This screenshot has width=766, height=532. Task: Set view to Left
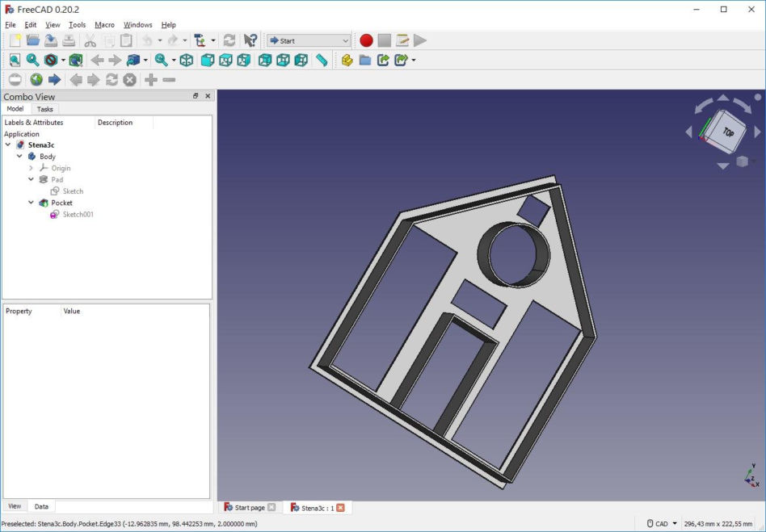point(301,60)
